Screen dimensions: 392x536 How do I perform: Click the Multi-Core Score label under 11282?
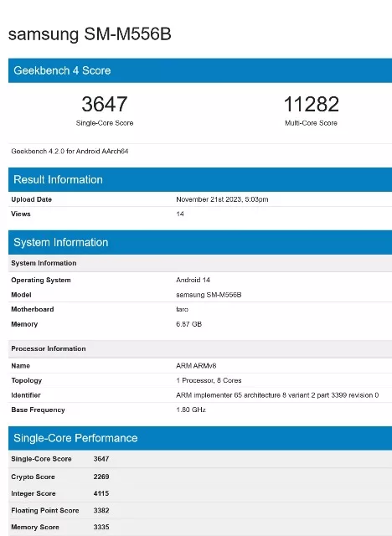pos(311,123)
